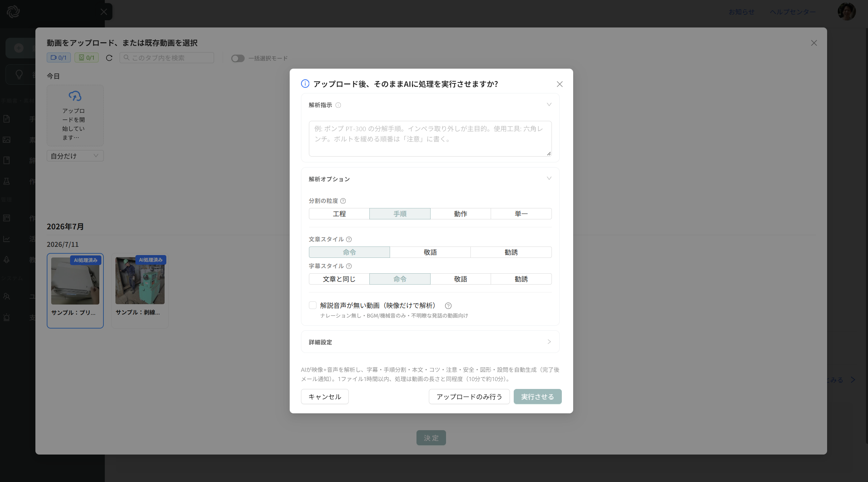This screenshot has width=868, height=482.
Task: Click the video count 0/1 badge
Action: click(x=59, y=58)
